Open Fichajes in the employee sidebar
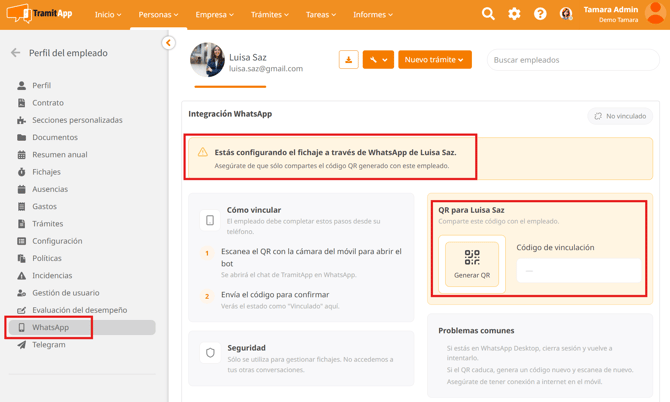Screen dimensions: 670x402 point(46,172)
